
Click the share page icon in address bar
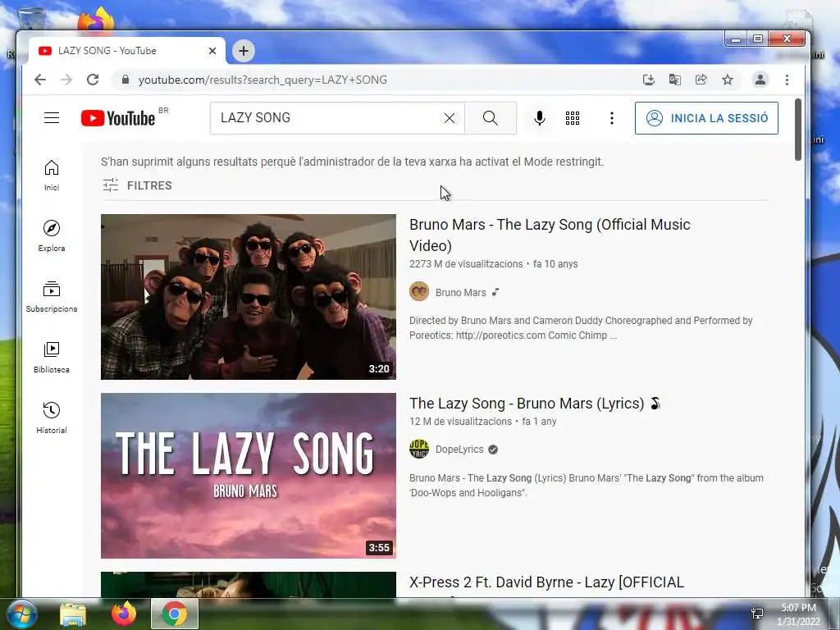[701, 80]
